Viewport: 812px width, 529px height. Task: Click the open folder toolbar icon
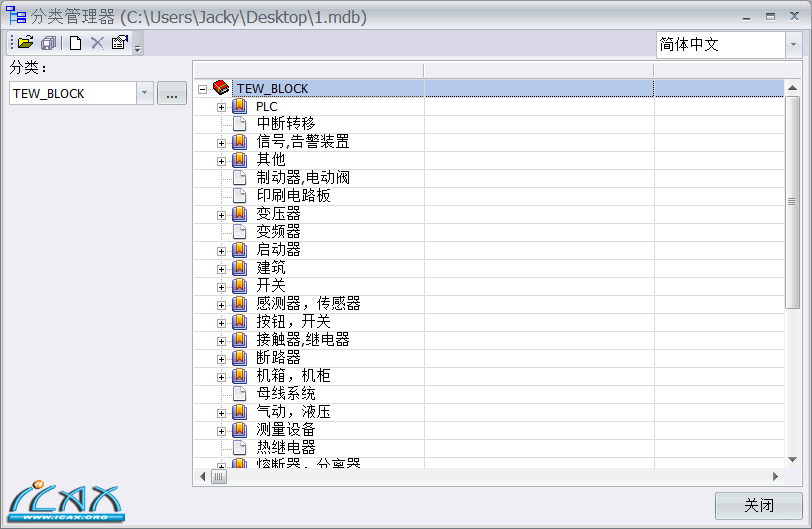(25, 42)
